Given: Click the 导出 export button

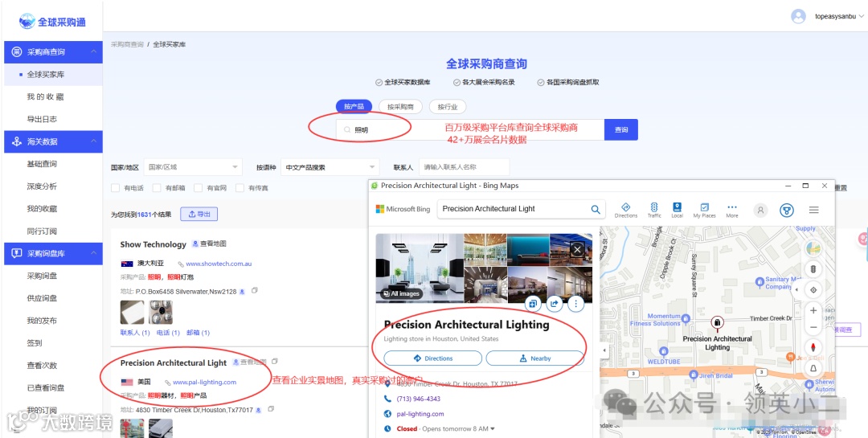Looking at the screenshot, I should point(199,214).
